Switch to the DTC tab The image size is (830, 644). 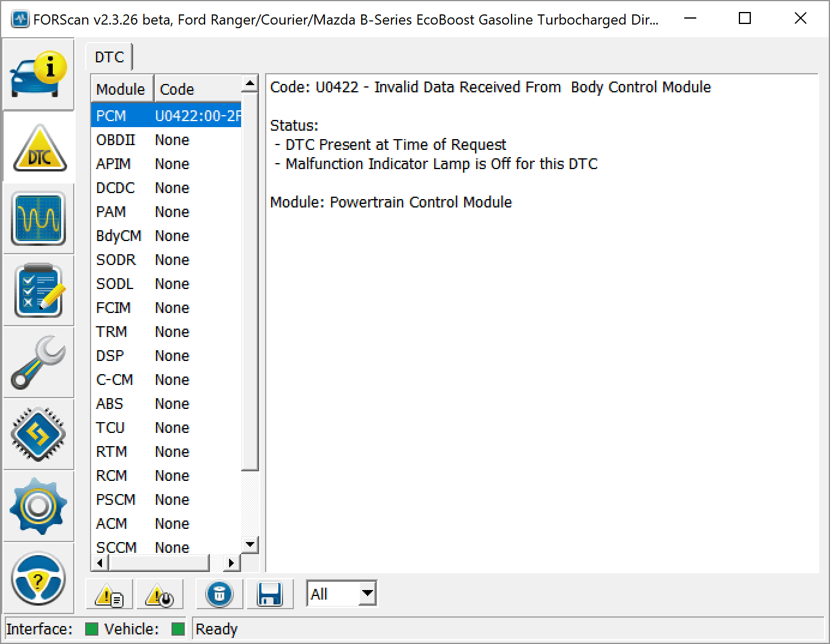tap(109, 58)
